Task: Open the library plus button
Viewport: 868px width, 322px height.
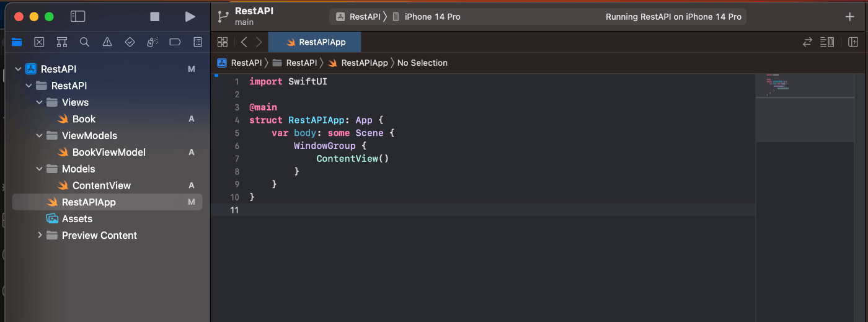Action: pos(849,17)
